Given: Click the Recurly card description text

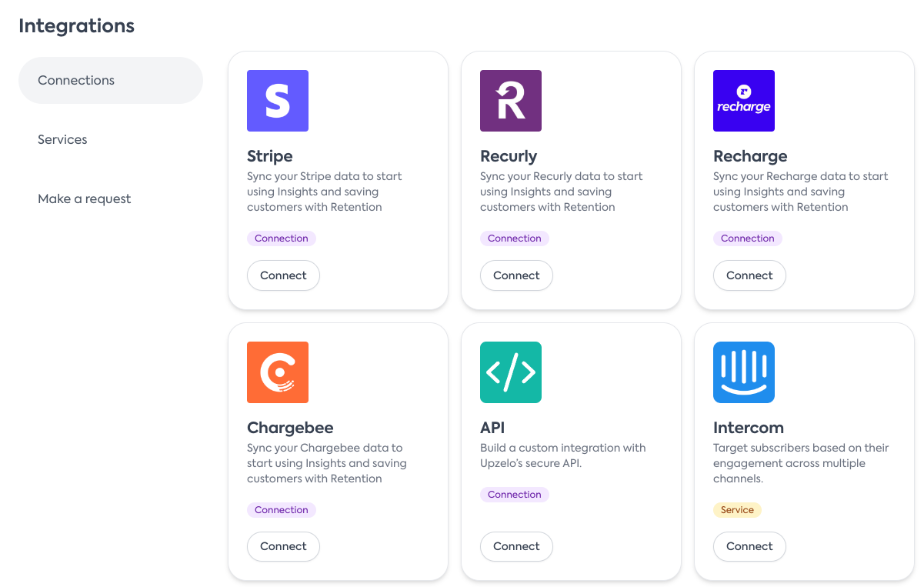Looking at the screenshot, I should (562, 192).
